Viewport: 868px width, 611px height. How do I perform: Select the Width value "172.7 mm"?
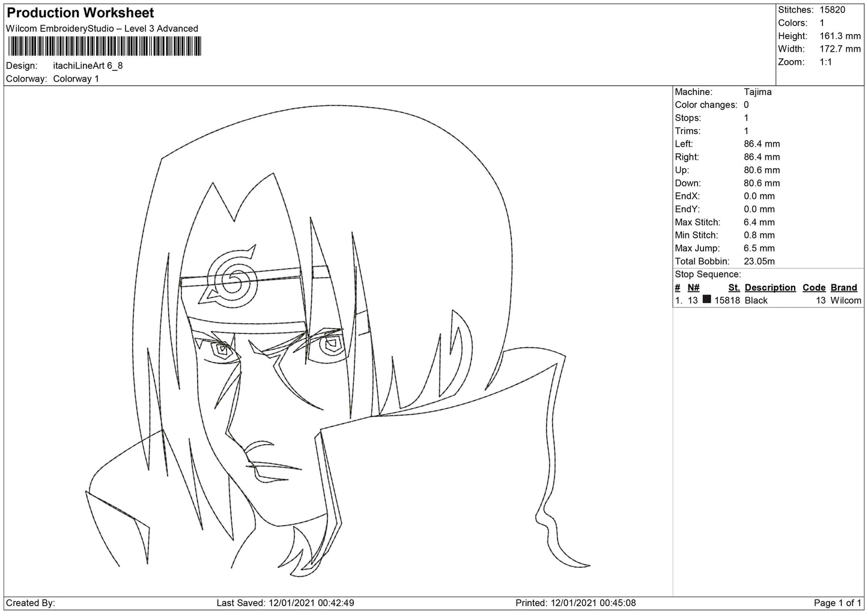pyautogui.click(x=840, y=49)
